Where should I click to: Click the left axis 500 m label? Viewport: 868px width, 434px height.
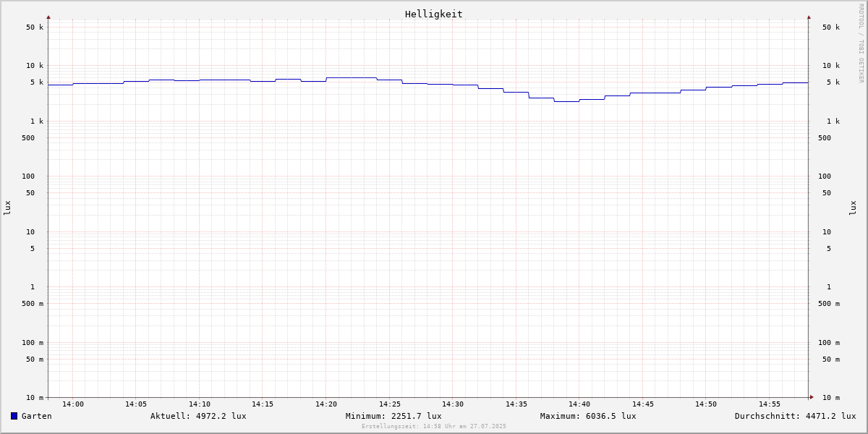[x=33, y=304]
